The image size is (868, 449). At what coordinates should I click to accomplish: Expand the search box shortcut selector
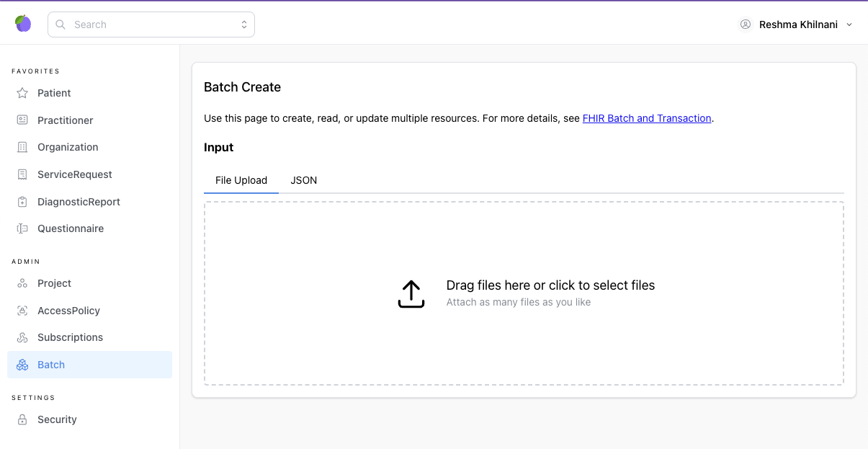pyautogui.click(x=243, y=24)
